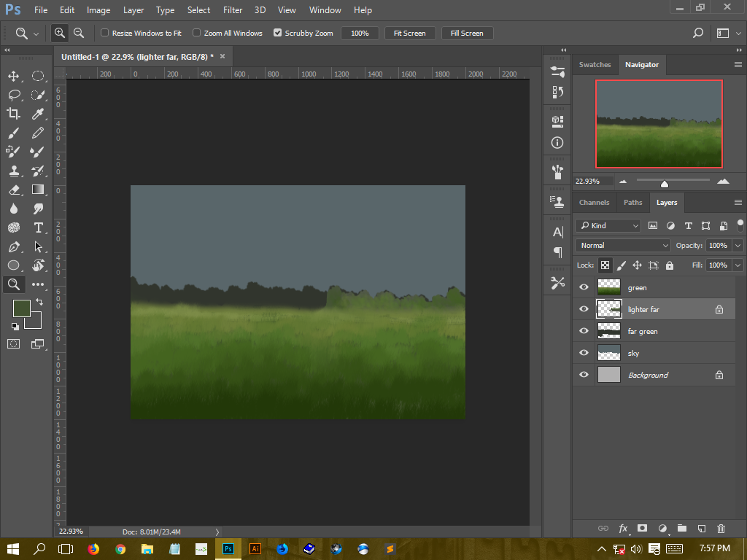The image size is (747, 560).
Task: Disable Scrubby Zoom checkbox
Action: pos(277,33)
